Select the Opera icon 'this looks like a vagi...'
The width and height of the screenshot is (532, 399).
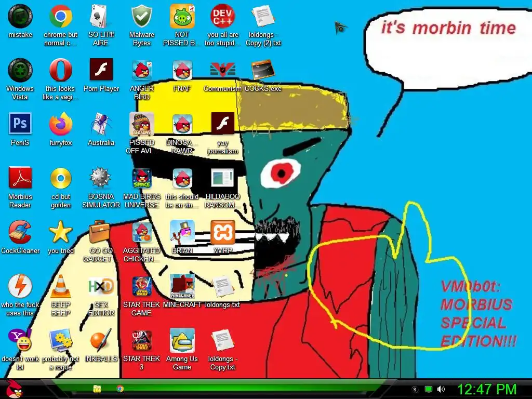pos(60,70)
